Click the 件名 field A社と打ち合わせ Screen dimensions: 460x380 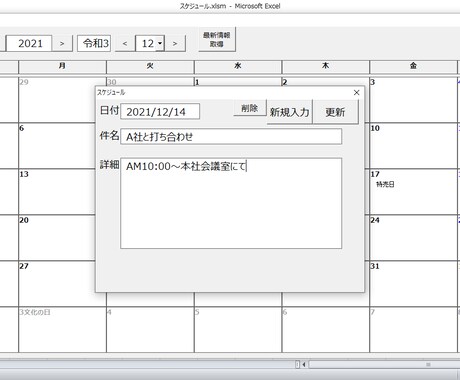point(231,136)
